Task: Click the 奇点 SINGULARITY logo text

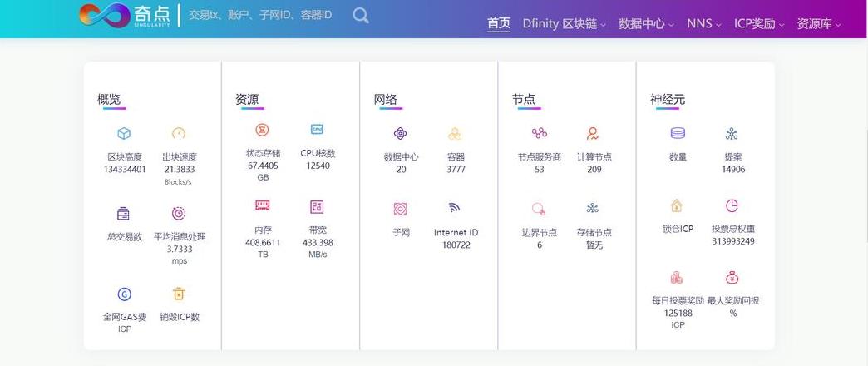Action: click(x=152, y=16)
